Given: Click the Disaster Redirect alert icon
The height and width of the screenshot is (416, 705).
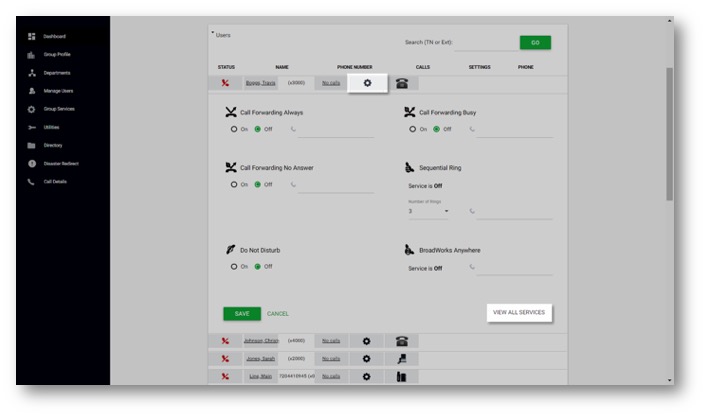Looking at the screenshot, I should coord(32,164).
